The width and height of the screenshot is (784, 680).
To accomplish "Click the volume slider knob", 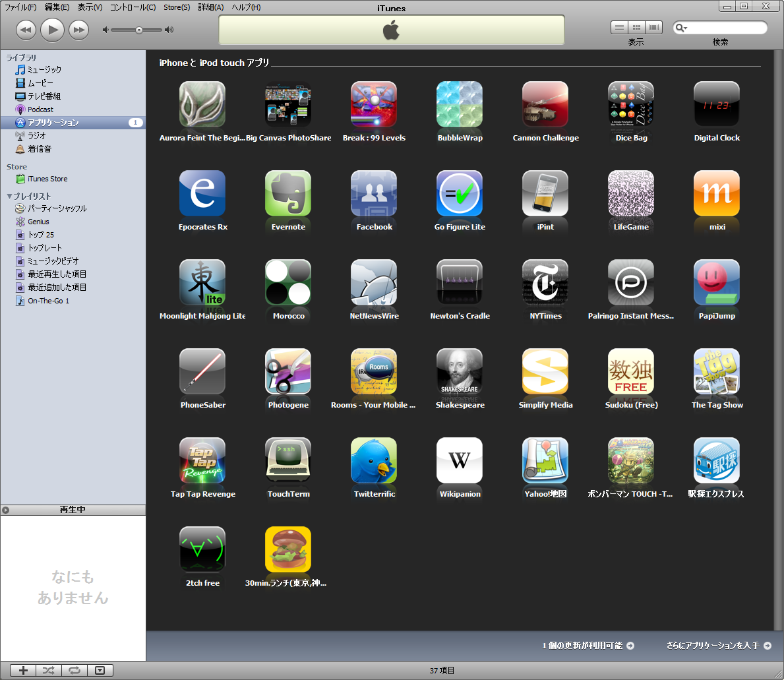I will click(x=139, y=30).
